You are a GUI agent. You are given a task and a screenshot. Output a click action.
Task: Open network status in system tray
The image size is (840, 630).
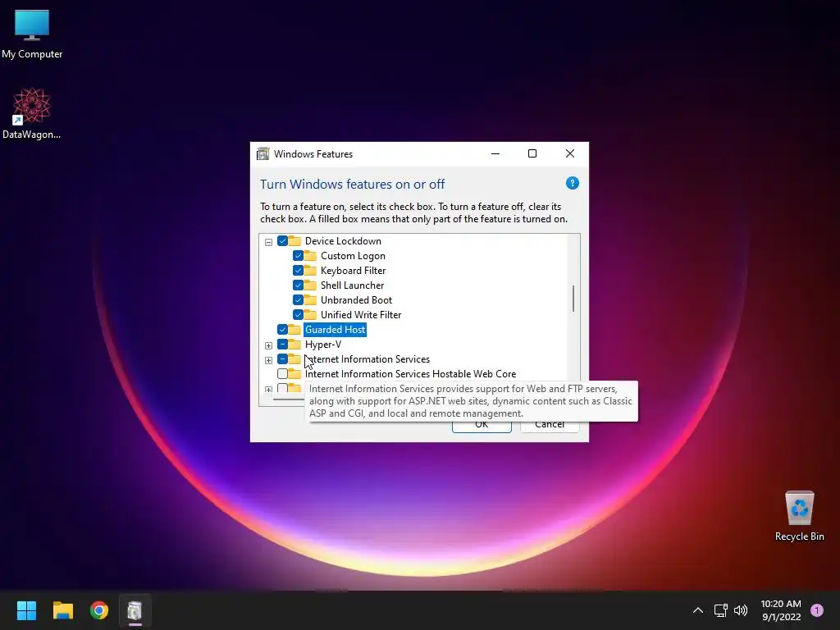pos(720,610)
